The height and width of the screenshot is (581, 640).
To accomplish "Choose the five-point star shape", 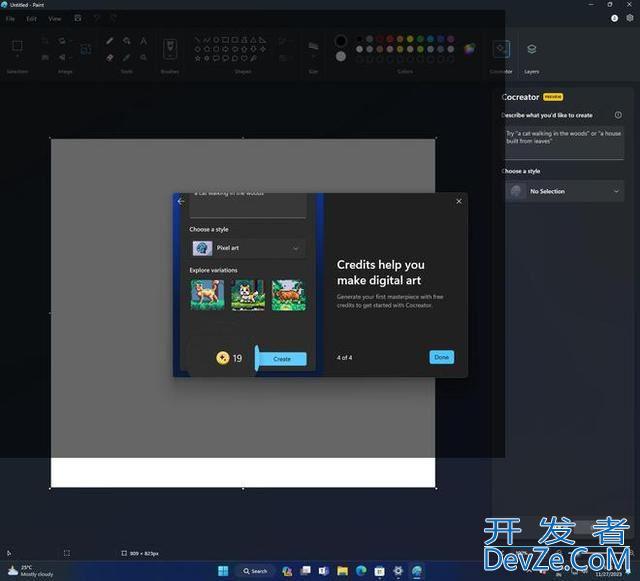I will coord(198,58).
